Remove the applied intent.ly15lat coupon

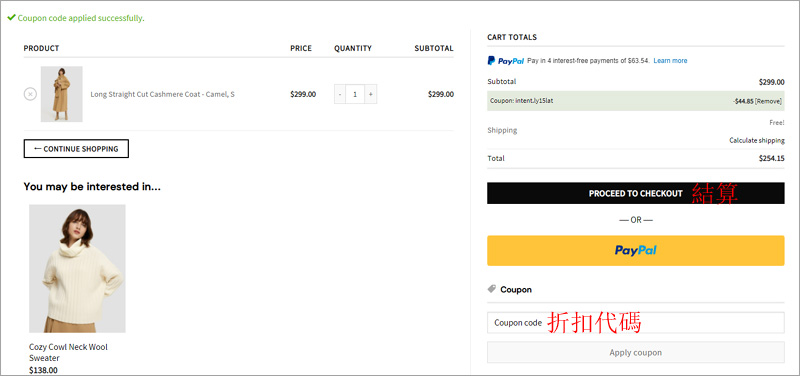coord(768,101)
